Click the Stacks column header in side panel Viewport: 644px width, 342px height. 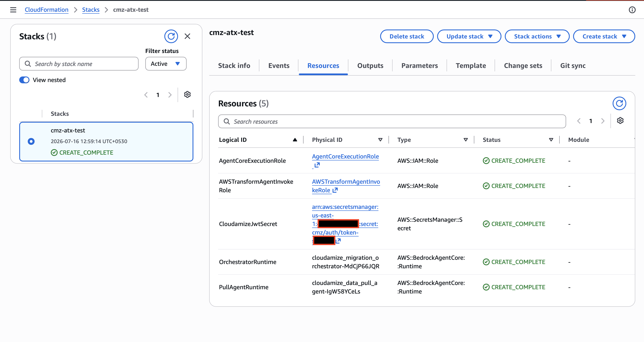[60, 114]
